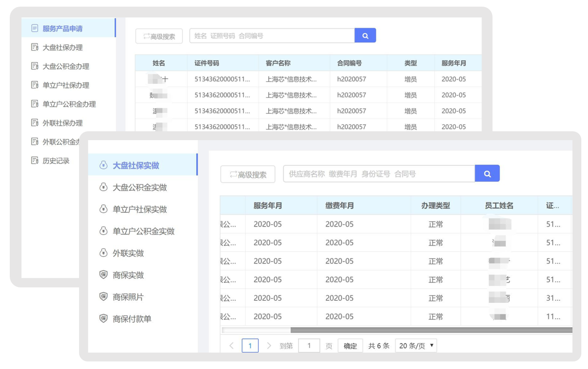Click the 服务产品申请 document icon
The width and height of the screenshot is (588, 369).
click(35, 28)
